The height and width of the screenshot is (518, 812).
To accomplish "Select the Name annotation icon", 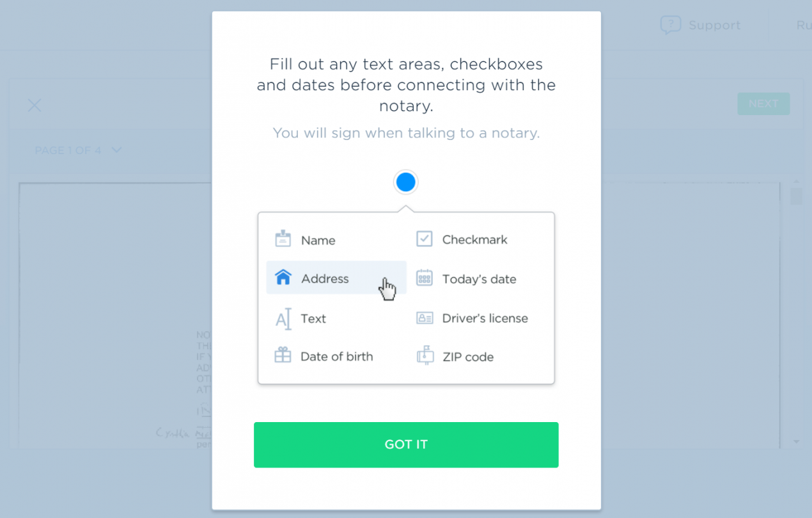I will point(282,239).
